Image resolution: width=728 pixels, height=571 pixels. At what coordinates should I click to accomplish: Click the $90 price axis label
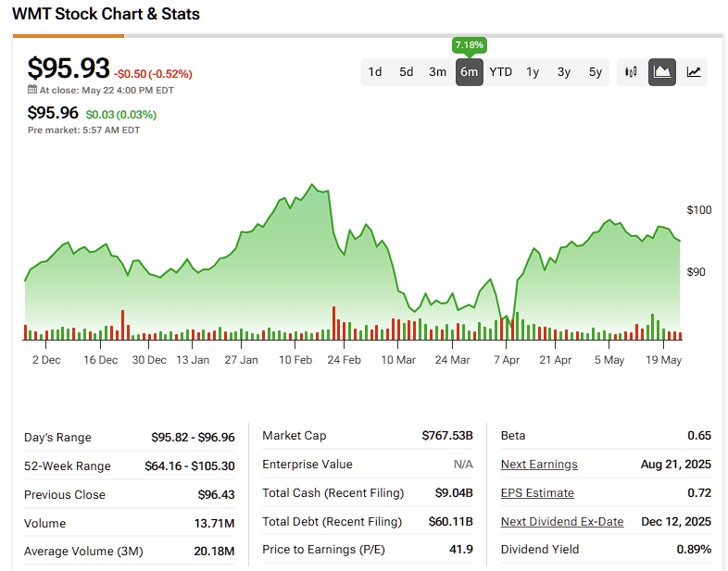coord(696,272)
